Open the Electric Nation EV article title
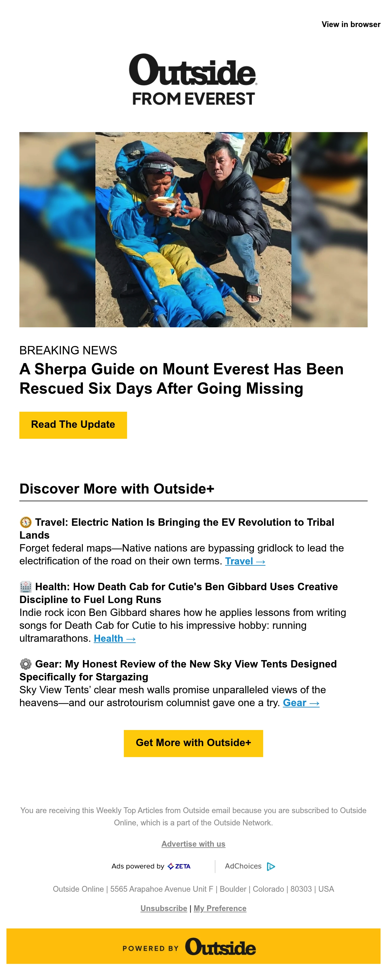387x980 pixels. (177, 528)
